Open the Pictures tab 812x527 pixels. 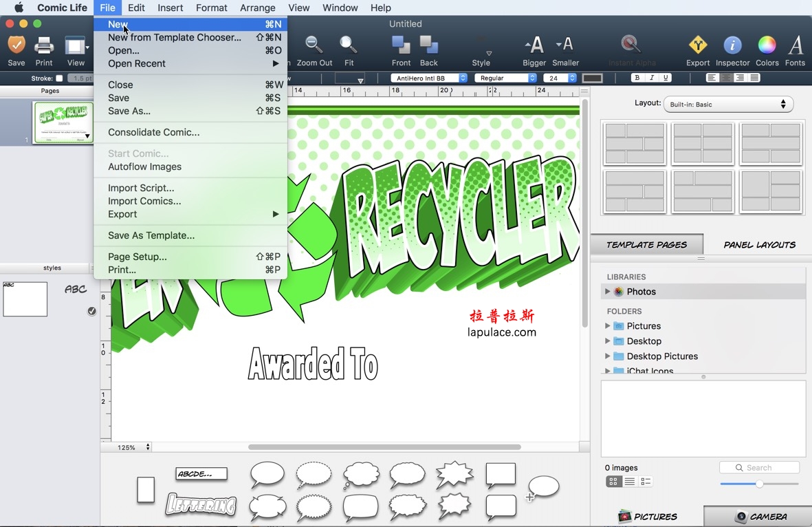[x=647, y=516]
